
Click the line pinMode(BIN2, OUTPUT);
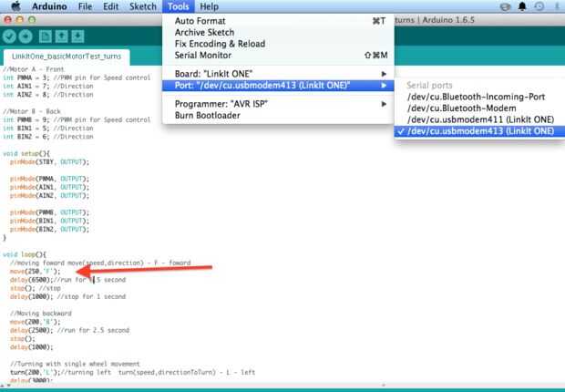[49, 230]
